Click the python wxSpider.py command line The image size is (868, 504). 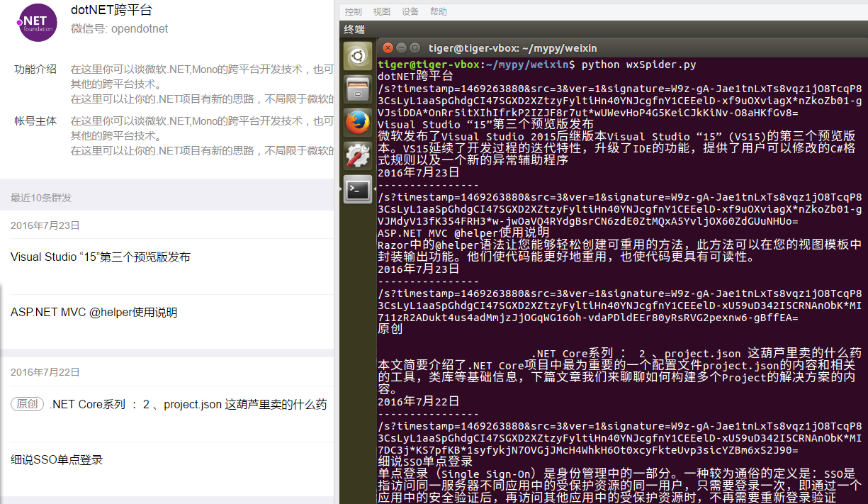[638, 65]
